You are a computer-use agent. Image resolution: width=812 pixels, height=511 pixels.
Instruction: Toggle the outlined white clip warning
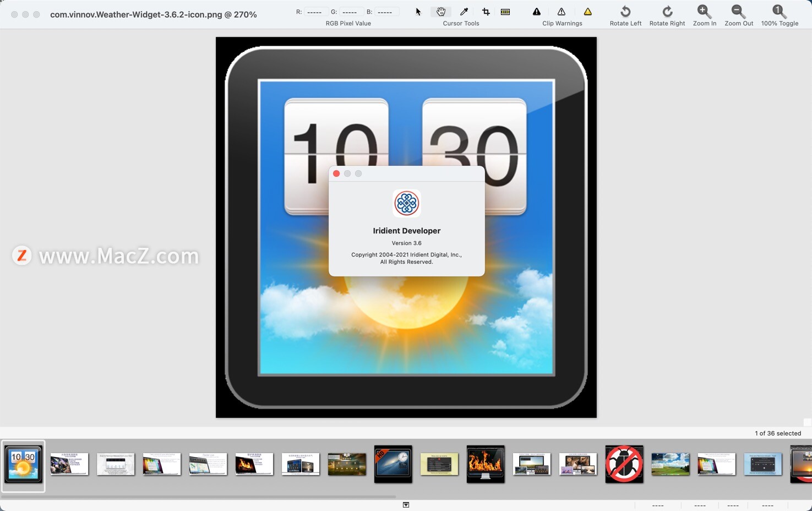click(x=562, y=12)
